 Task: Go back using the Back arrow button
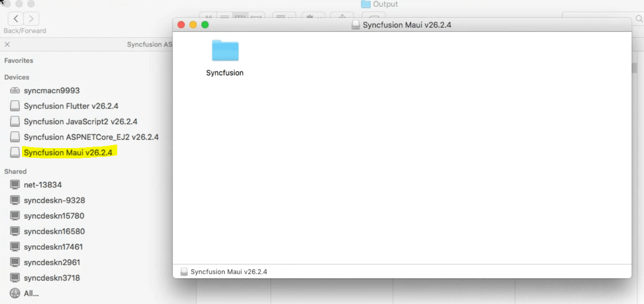click(x=16, y=19)
